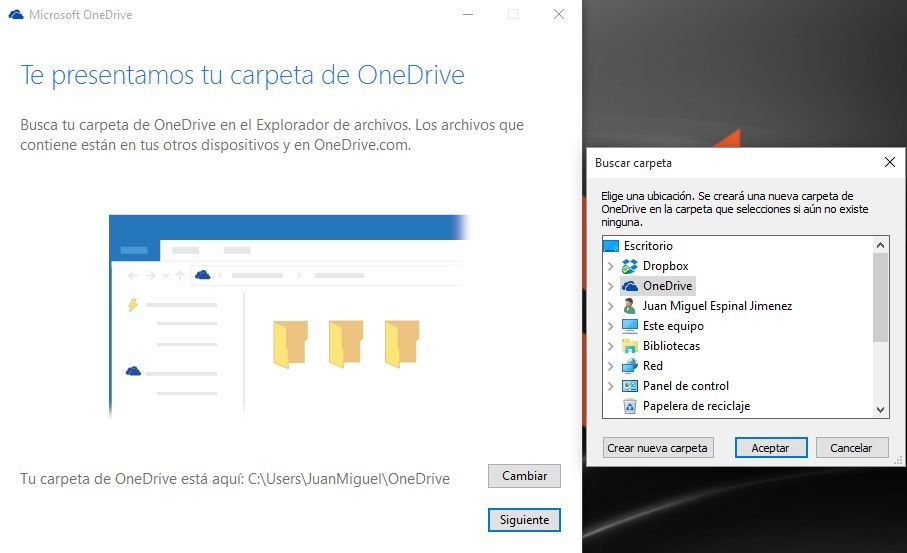Expand the Panel de control node
907x553 pixels.
click(610, 386)
